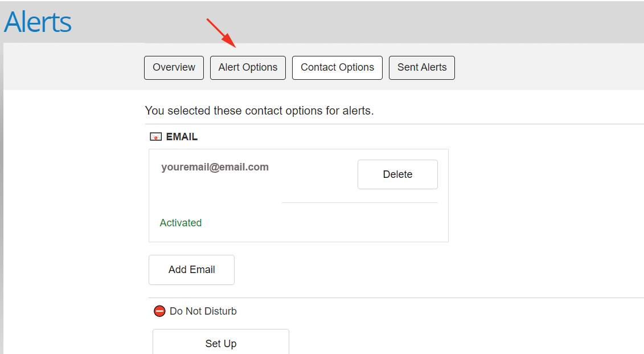
Task: Click the email envelope icon
Action: coord(155,136)
